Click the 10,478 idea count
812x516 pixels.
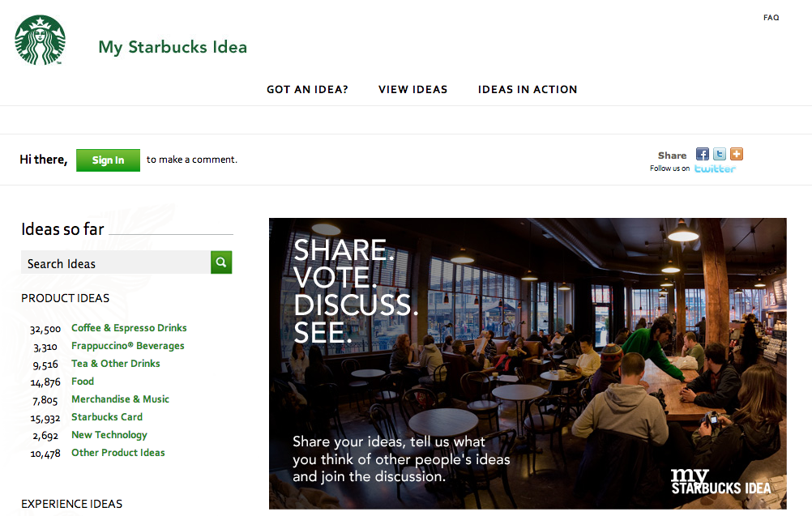pyautogui.click(x=45, y=454)
